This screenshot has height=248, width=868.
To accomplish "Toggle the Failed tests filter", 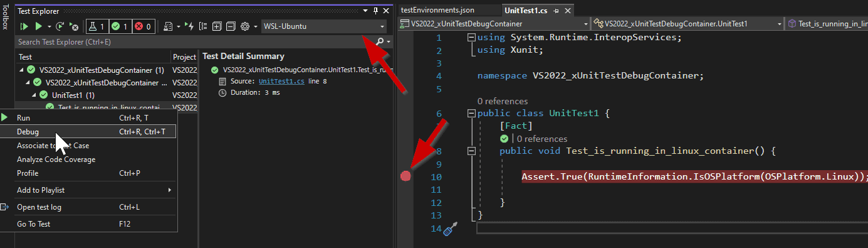I will point(144,26).
